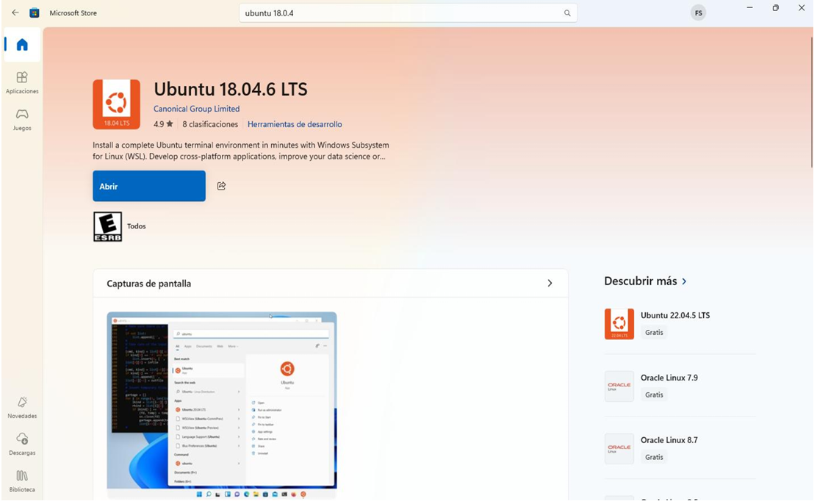
Task: Open the Home section in the sidebar
Action: (21, 45)
